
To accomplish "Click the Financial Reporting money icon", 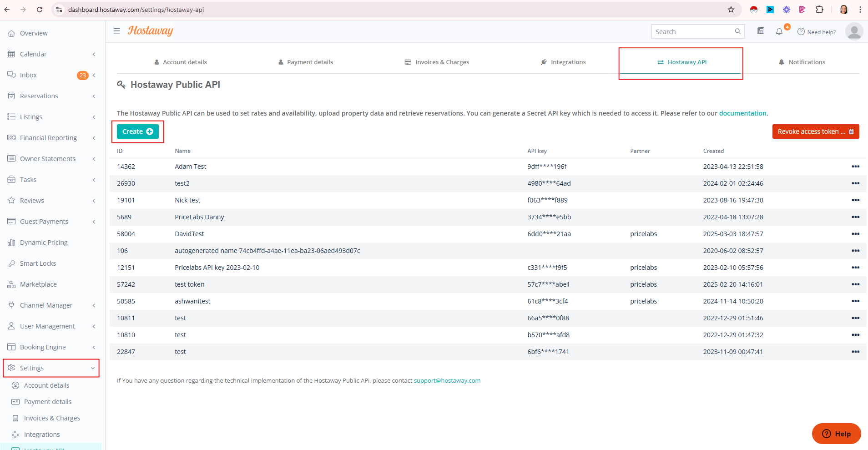I will (11, 138).
